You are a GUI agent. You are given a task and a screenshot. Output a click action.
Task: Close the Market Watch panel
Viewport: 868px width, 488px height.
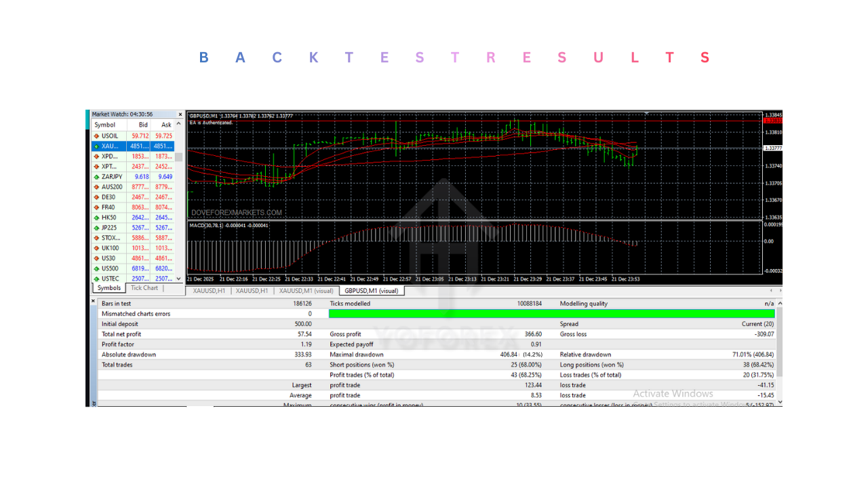180,114
